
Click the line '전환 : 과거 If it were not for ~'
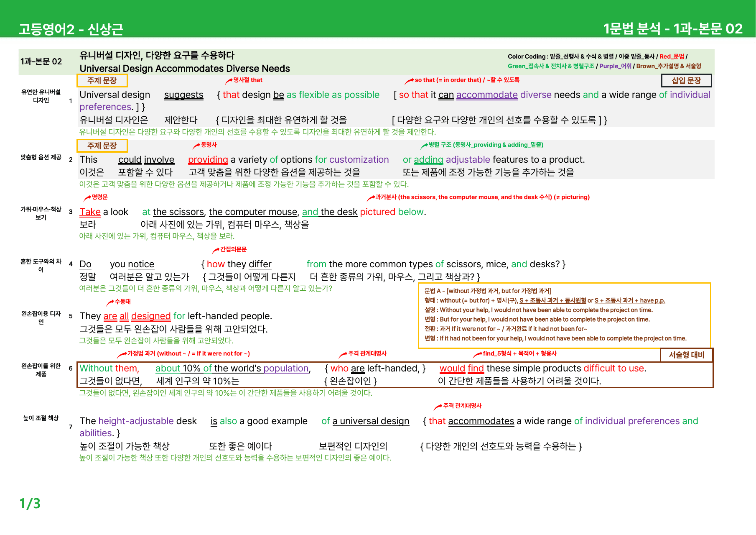506,329
